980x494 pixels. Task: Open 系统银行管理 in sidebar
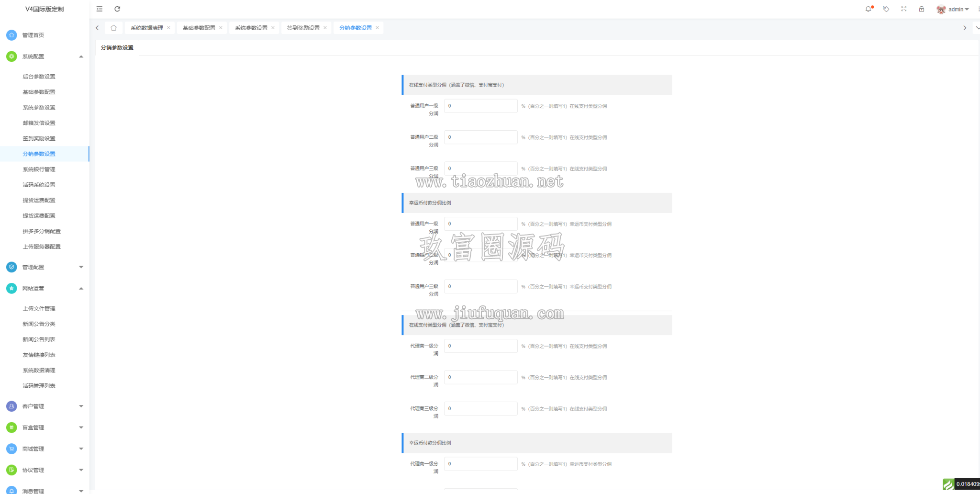[39, 169]
